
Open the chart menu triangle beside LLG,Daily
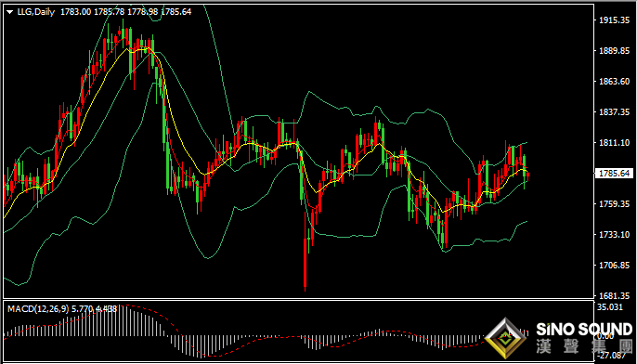pyautogui.click(x=10, y=12)
